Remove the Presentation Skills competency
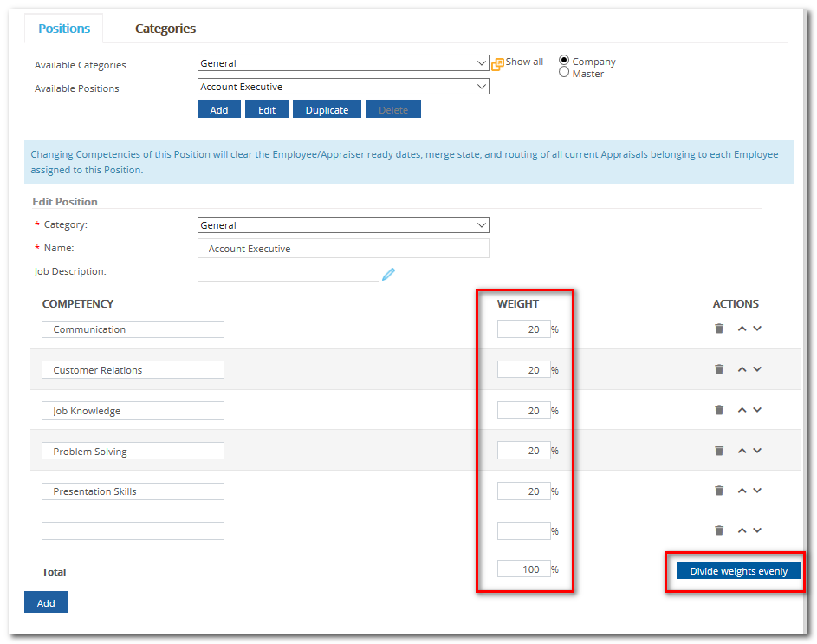The height and width of the screenshot is (644, 817). coord(718,491)
